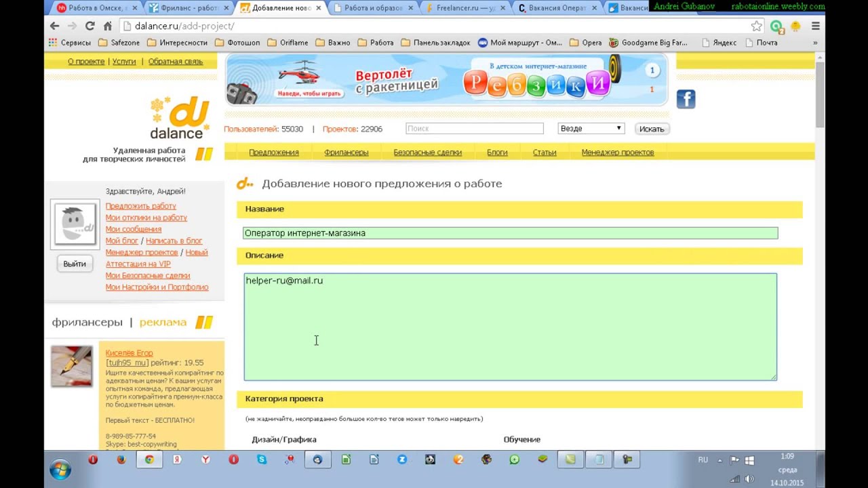The height and width of the screenshot is (488, 868).
Task: Open Skype from the taskbar
Action: [262, 460]
